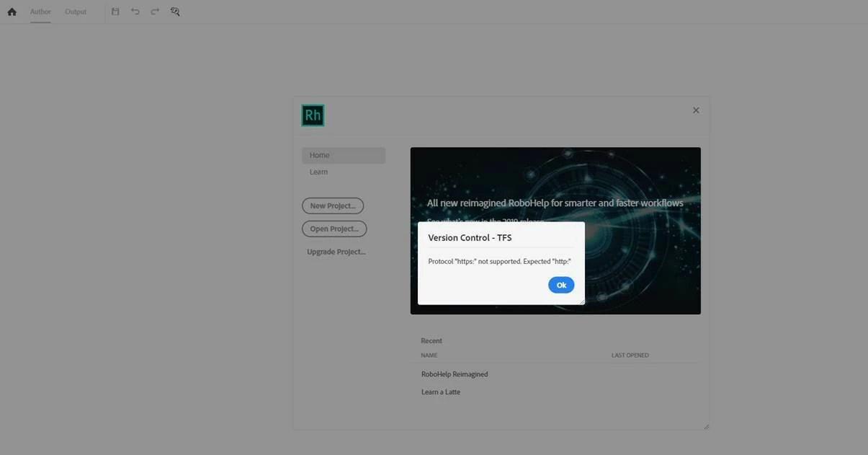The width and height of the screenshot is (868, 455).
Task: Switch to the Output tab
Action: click(x=76, y=12)
